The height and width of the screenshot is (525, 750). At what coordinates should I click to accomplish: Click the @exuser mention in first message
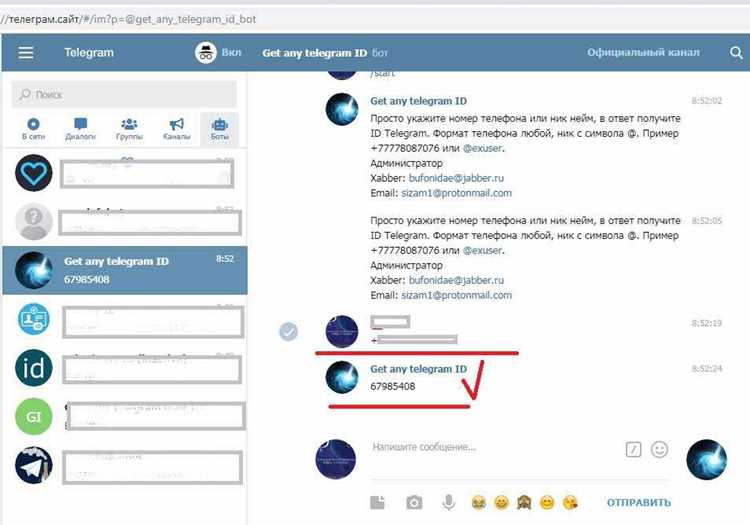(x=483, y=148)
